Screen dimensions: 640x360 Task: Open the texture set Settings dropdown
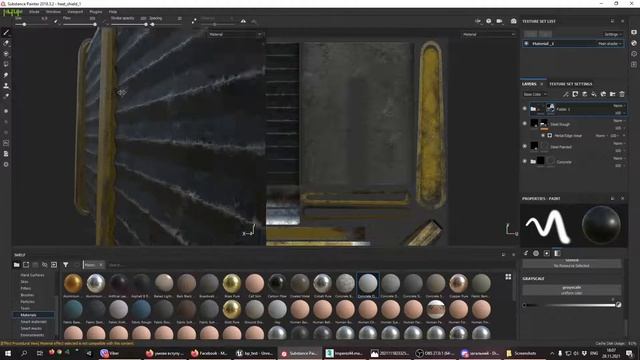(613, 34)
